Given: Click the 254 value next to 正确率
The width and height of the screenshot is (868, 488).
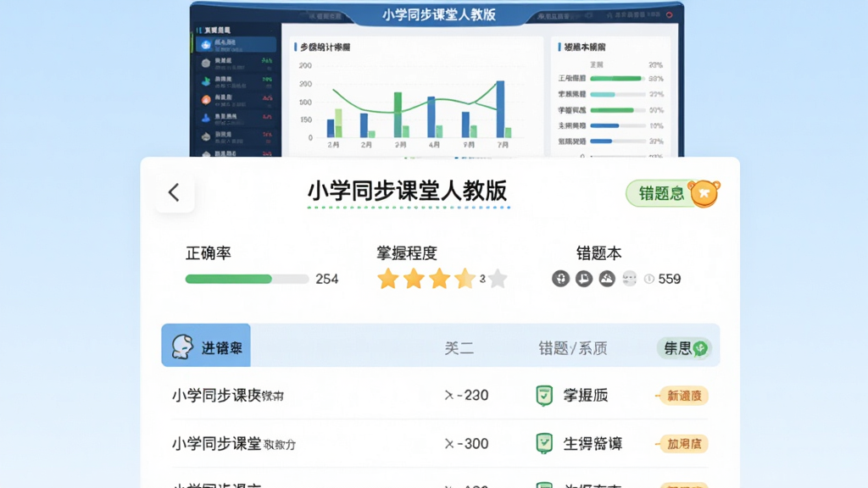Looking at the screenshot, I should click(x=326, y=279).
